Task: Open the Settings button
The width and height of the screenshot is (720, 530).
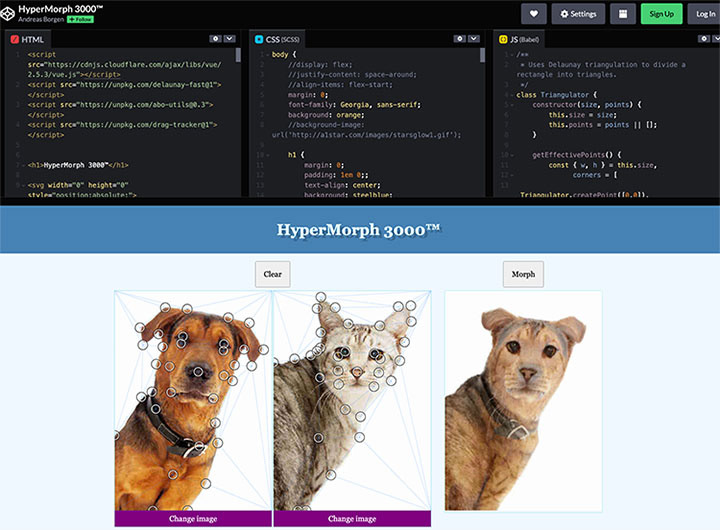Action: 578,14
